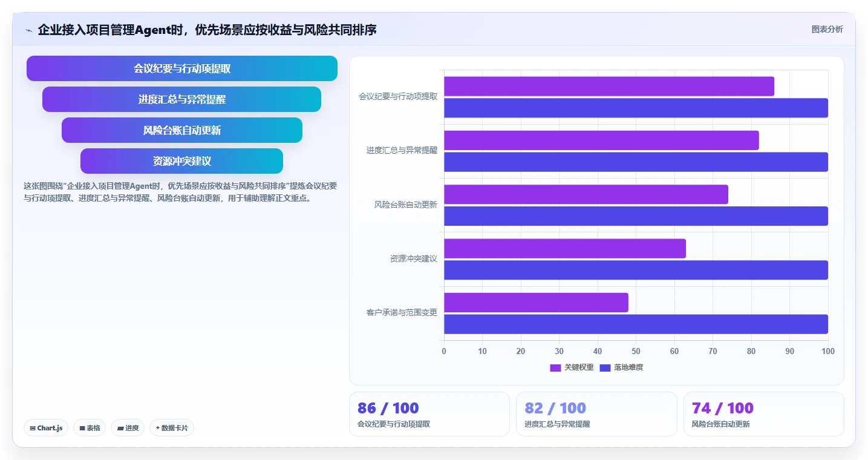Click the blue 落地难度 bar for 进度汇总与异常提醒
This screenshot has height=460, width=868.
click(x=636, y=162)
